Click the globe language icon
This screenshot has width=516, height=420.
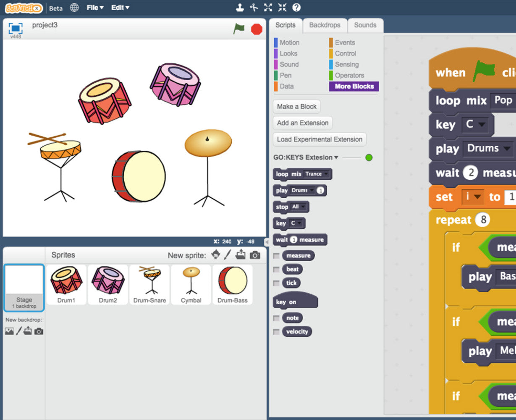[74, 8]
